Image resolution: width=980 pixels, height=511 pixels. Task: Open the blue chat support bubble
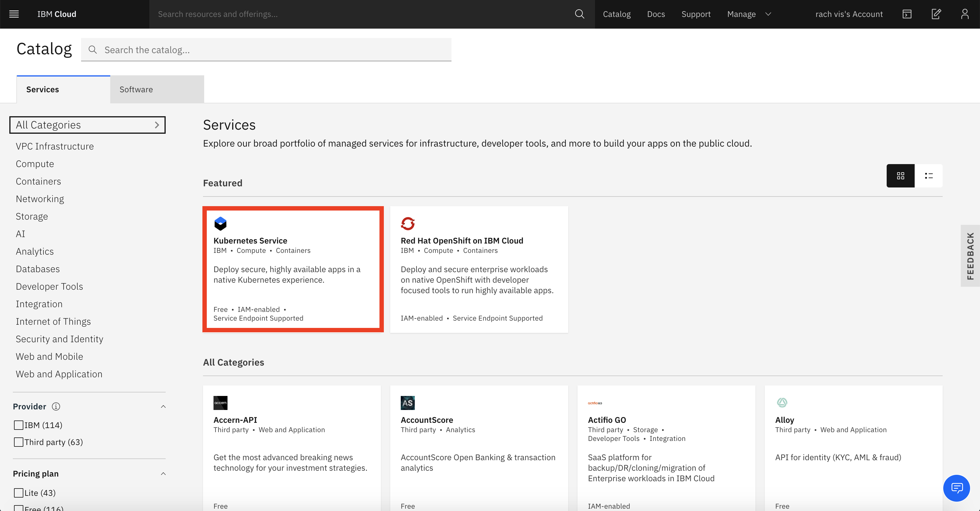pos(956,488)
